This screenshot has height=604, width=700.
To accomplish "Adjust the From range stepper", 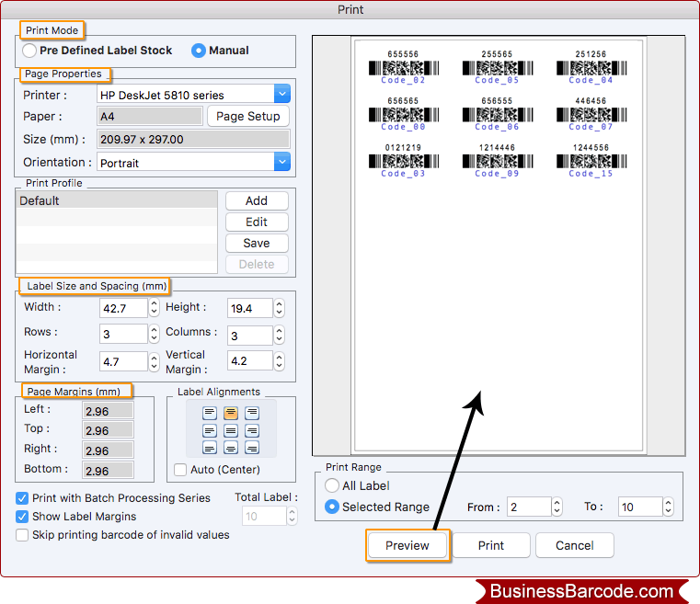I will (x=557, y=507).
